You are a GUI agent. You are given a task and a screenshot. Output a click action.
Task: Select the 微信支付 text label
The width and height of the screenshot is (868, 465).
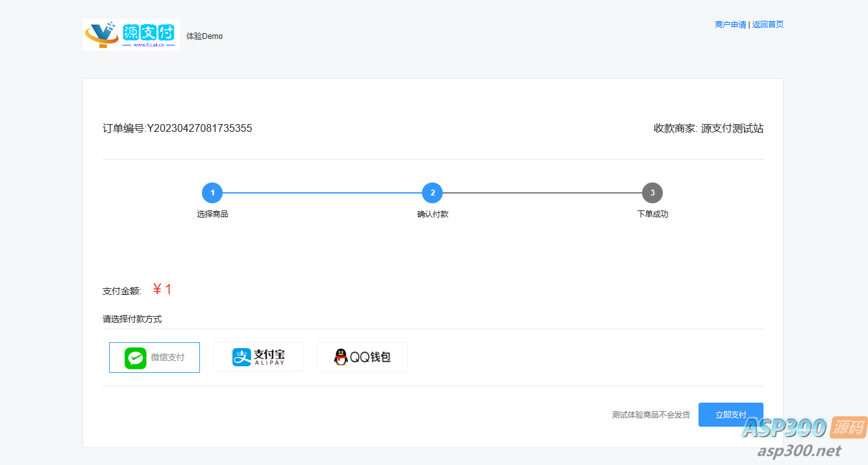[167, 357]
